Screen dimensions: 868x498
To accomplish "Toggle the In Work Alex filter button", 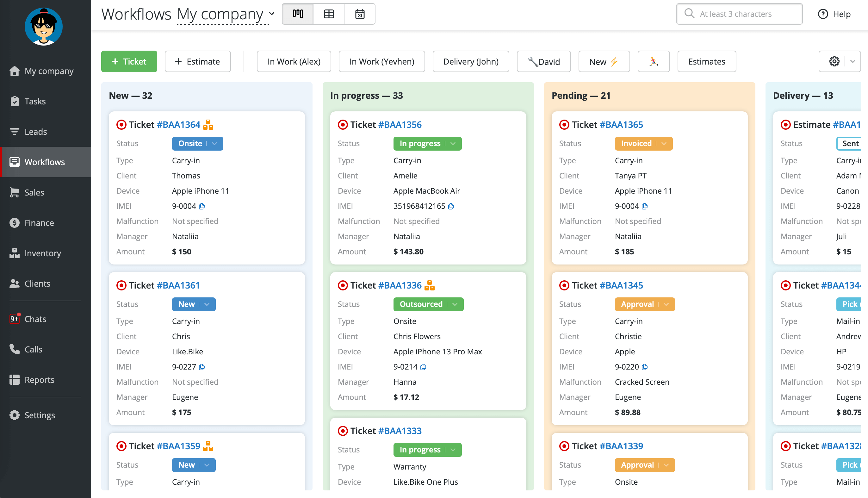I will (294, 61).
